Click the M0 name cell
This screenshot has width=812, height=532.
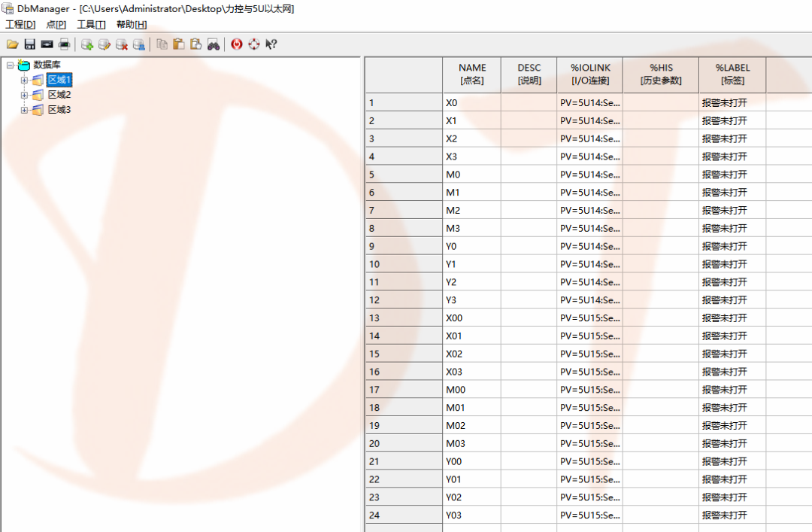pos(471,175)
